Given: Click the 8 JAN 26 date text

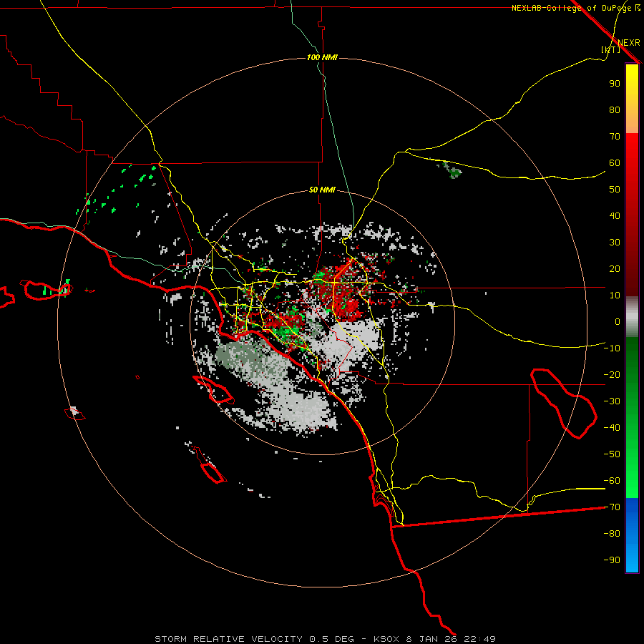Looking at the screenshot, I should (x=431, y=639).
